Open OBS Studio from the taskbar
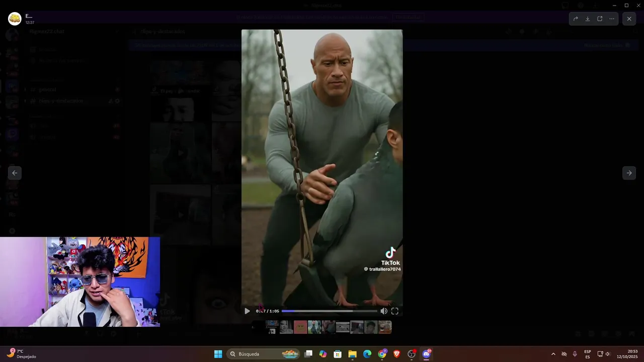This screenshot has height=362, width=644. coord(412,354)
